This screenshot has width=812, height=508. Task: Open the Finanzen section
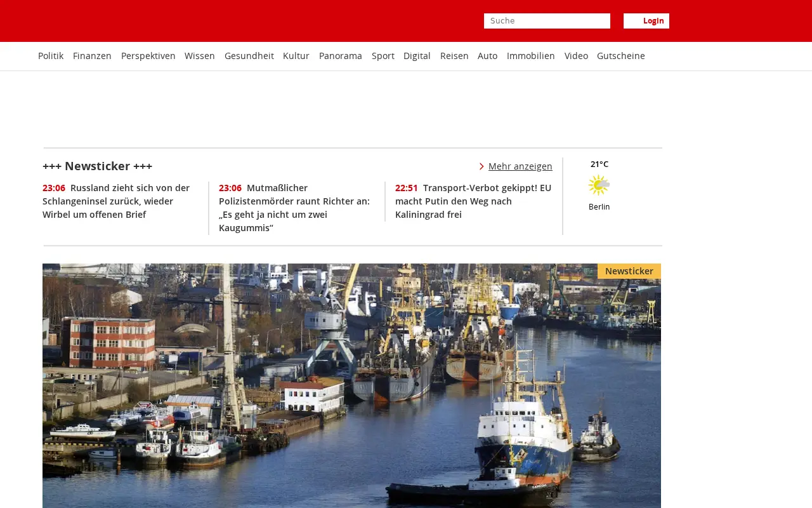pos(92,56)
